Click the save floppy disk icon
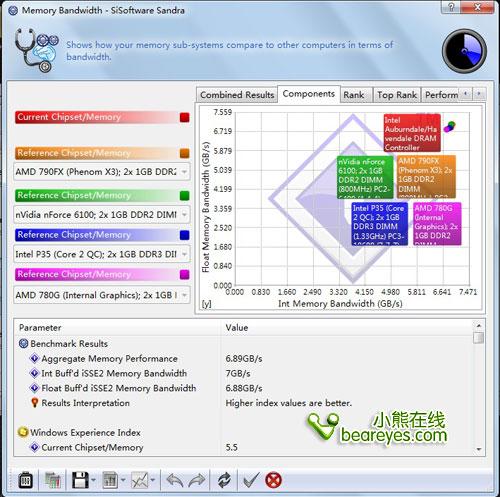500x497 pixels. pyautogui.click(x=80, y=480)
